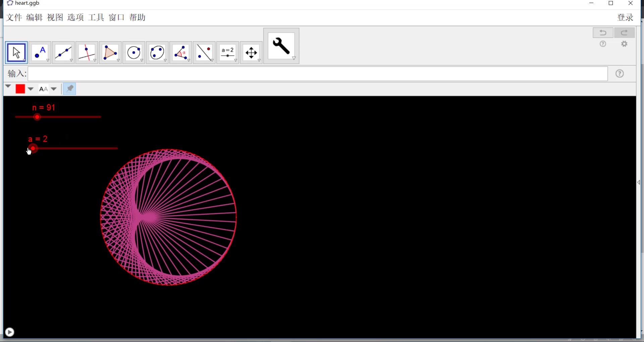This screenshot has height=342, width=644.
Task: Click the n slider handle
Action: click(x=37, y=117)
